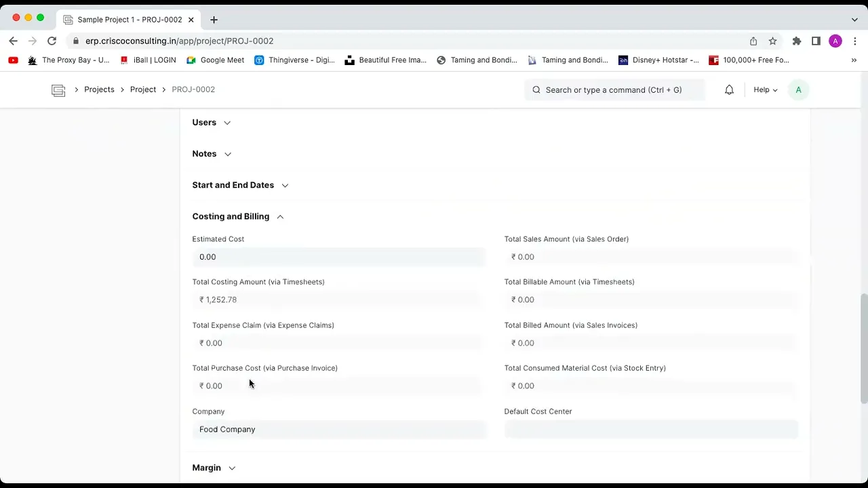868x488 pixels.
Task: Open browser extensions puzzle icon
Action: (x=797, y=41)
